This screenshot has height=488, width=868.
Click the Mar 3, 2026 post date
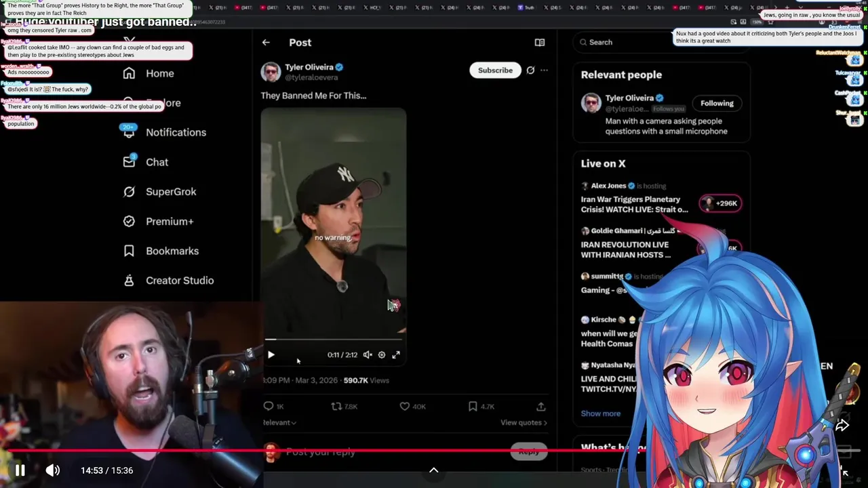click(x=316, y=380)
